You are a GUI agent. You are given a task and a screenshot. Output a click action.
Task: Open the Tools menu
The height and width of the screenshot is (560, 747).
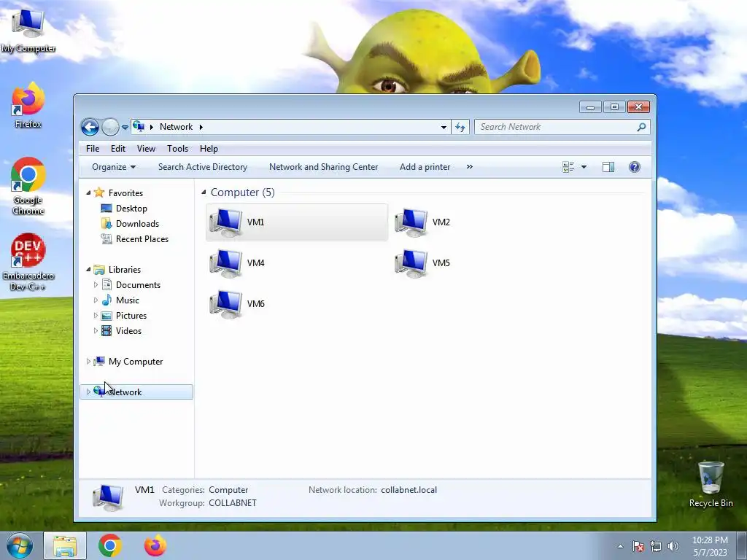point(178,149)
